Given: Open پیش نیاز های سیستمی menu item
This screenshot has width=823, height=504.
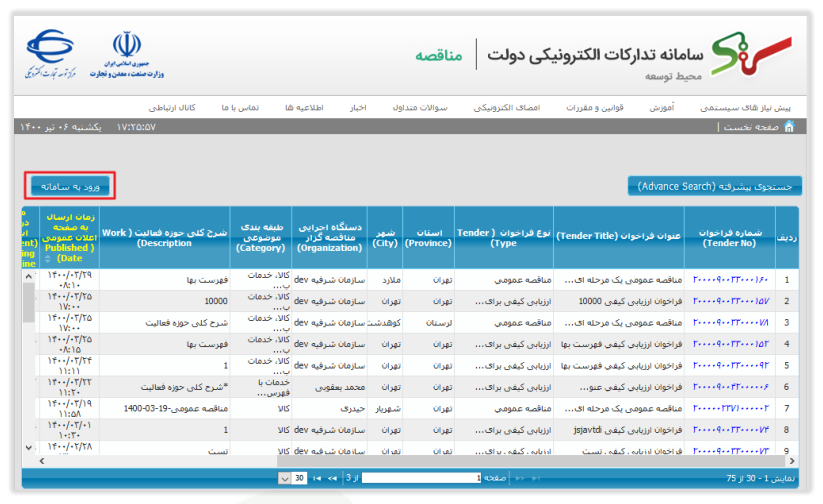Looking at the screenshot, I should [745, 108].
